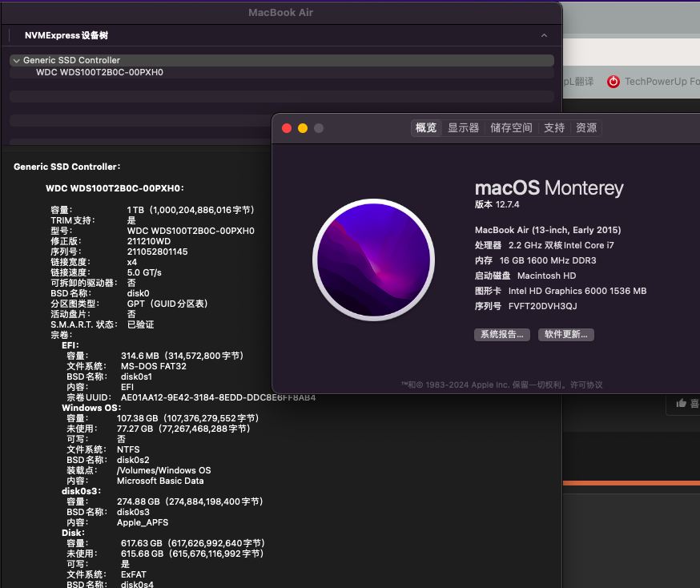Click the TechPowerUp bookmark icon in browser
The height and width of the screenshot is (588, 700).
[614, 82]
